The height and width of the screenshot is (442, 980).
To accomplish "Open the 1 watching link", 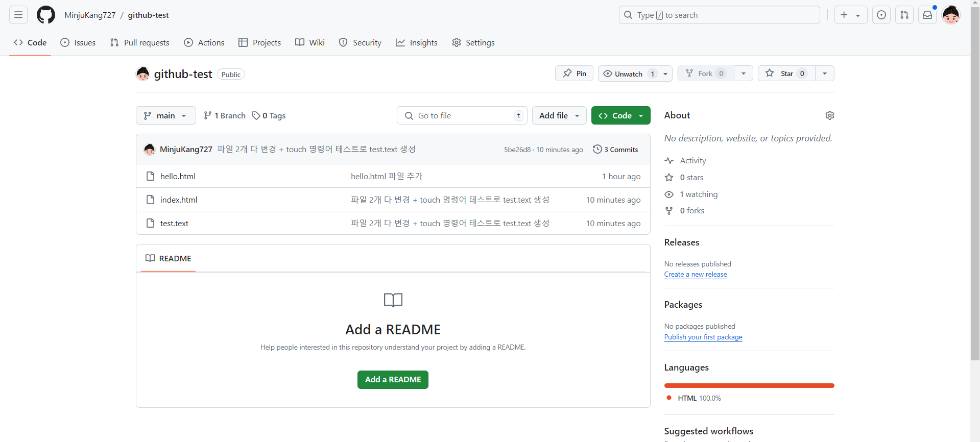I will point(691,194).
